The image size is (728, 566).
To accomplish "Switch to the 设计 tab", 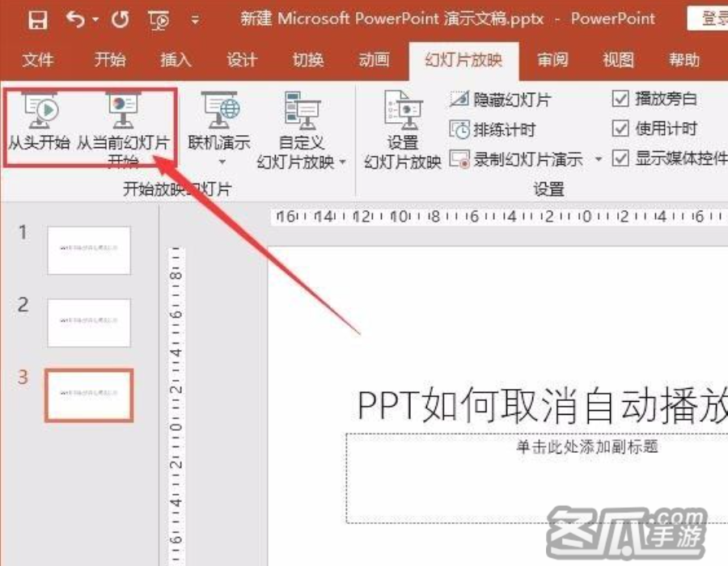I will click(x=242, y=60).
